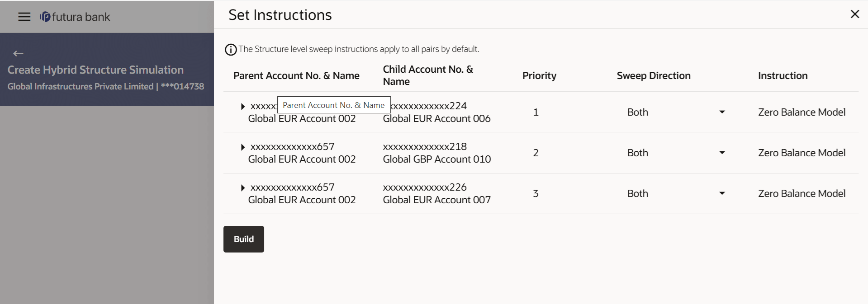Click the Child Account No. & Name header

[427, 75]
